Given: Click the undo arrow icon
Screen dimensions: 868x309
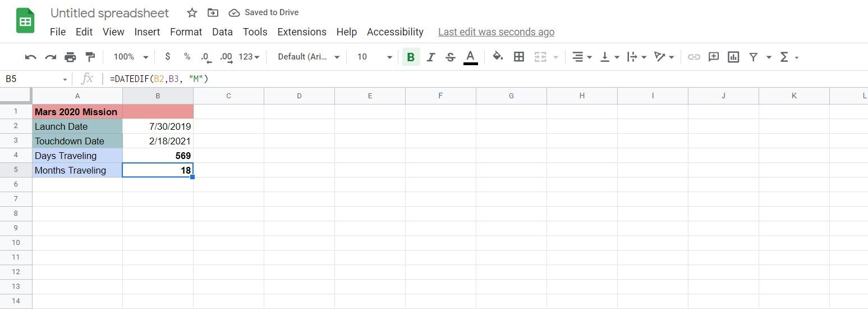Looking at the screenshot, I should click(31, 57).
